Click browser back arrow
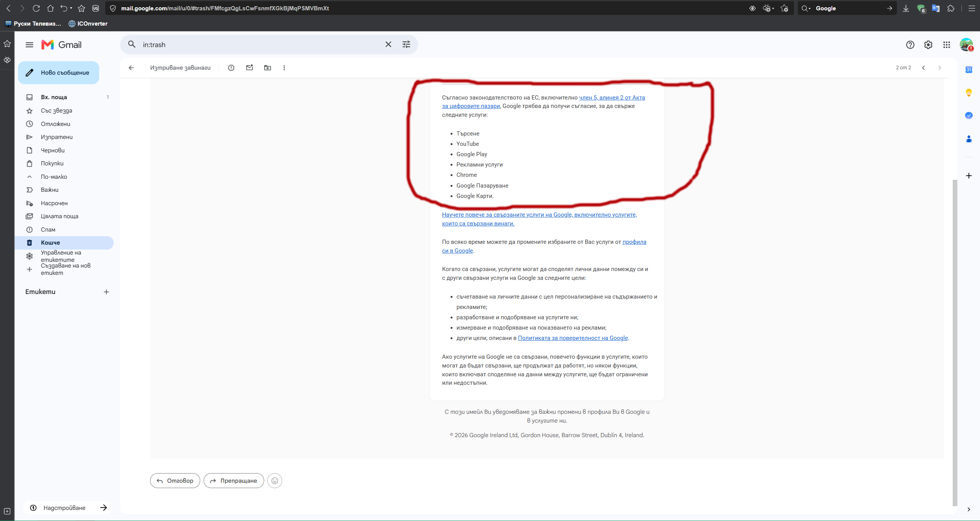980x521 pixels. (x=8, y=8)
